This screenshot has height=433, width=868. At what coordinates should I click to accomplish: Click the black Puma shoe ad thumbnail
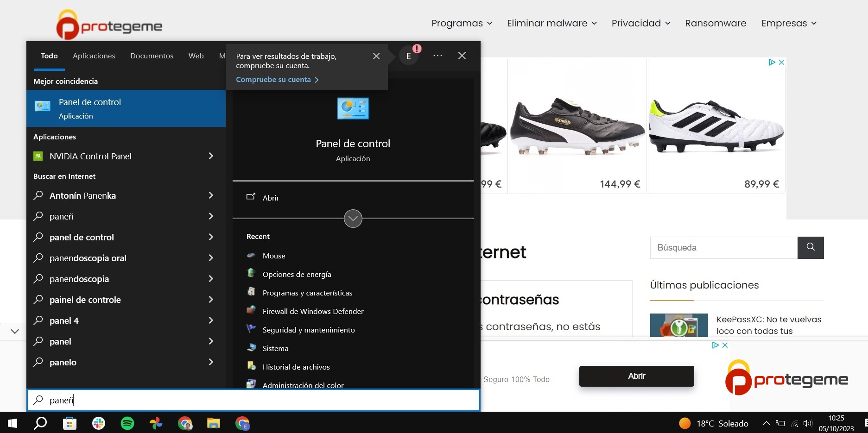pos(577,126)
